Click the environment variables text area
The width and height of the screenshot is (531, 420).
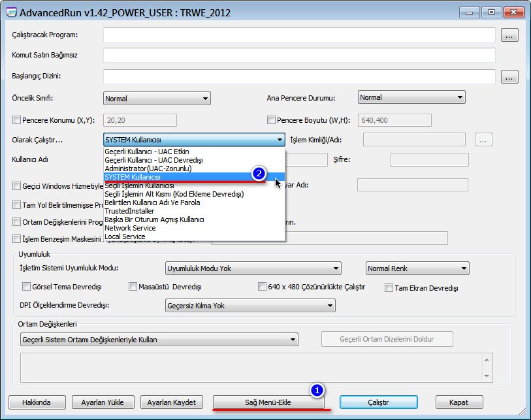coord(251,368)
